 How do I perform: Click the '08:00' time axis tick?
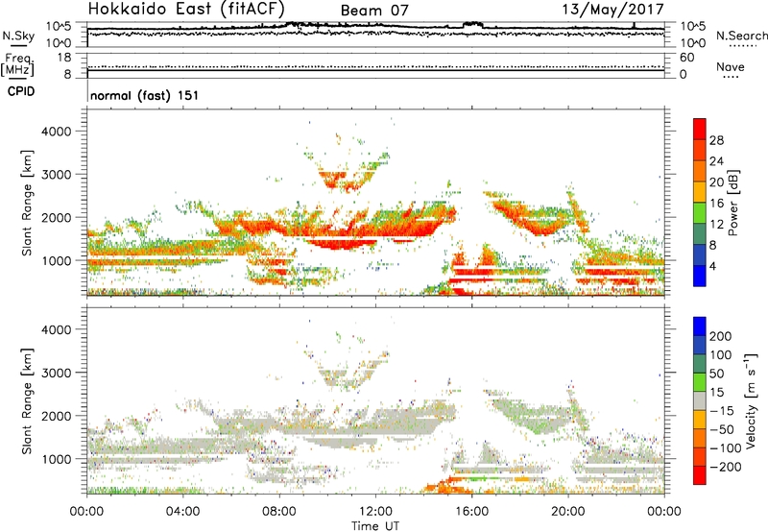[x=279, y=512]
